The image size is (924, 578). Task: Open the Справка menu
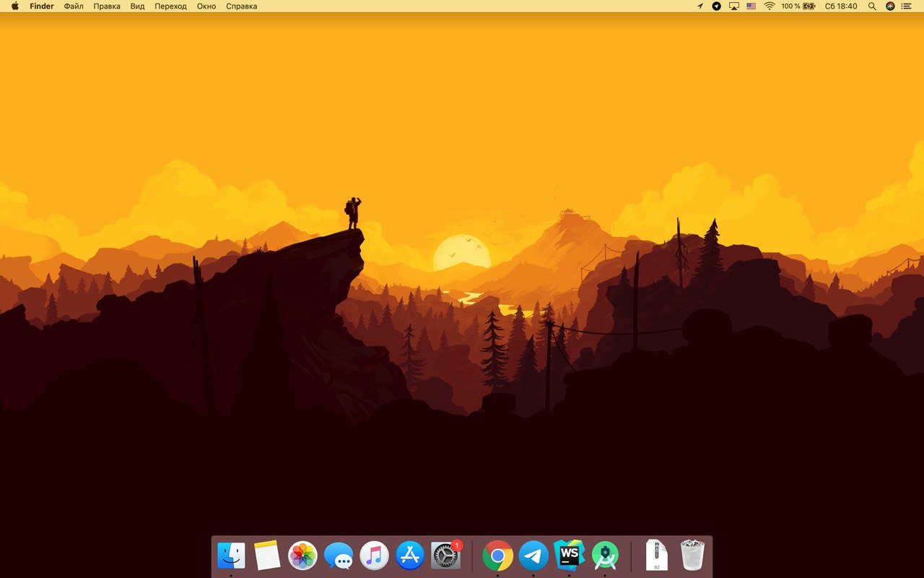(241, 6)
